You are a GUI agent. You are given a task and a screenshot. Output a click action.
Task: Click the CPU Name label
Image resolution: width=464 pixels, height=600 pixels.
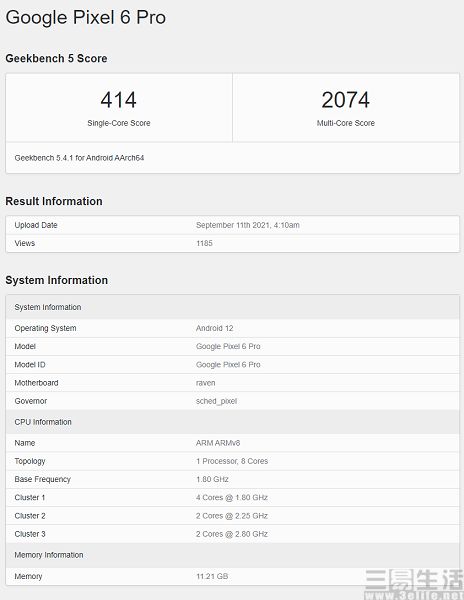tap(24, 443)
